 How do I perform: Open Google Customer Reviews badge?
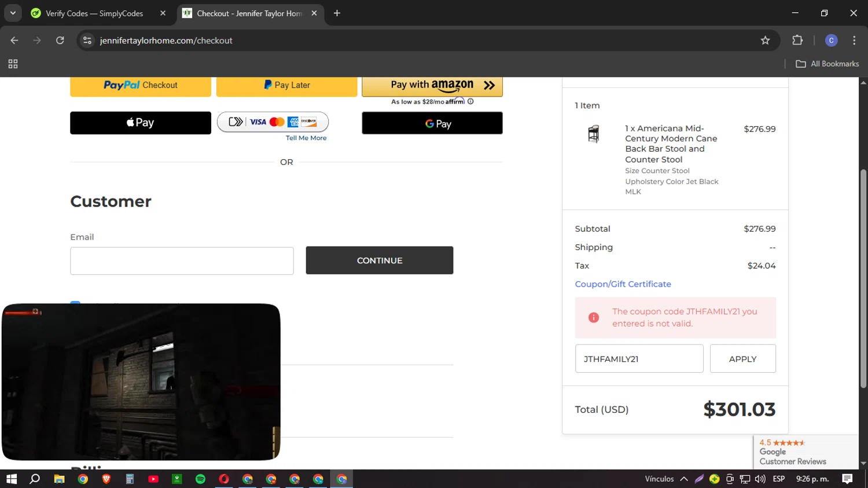806,452
